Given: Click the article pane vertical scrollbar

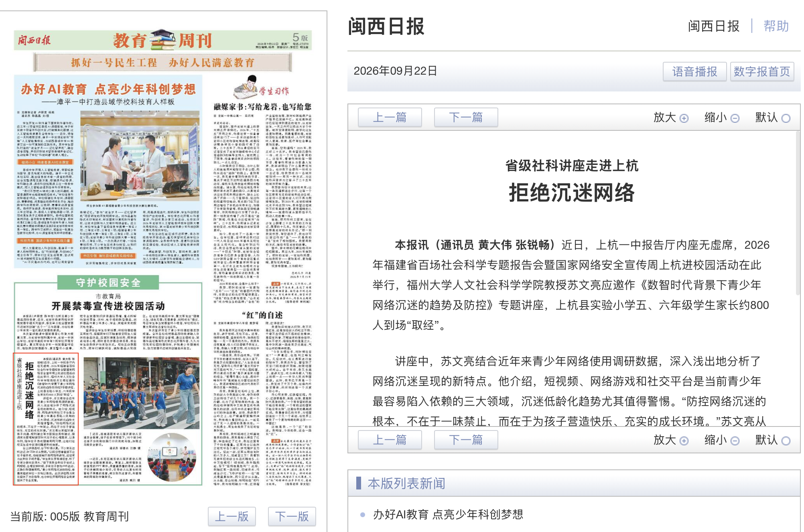Looking at the screenshot, I should click(798, 213).
